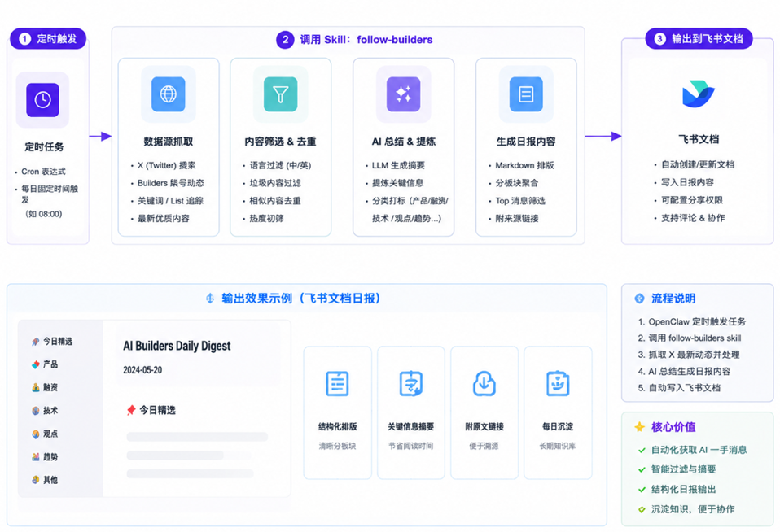Click the 支持评论 & 协作 bullet
Screen dimensions: 780x532
[x=693, y=218]
